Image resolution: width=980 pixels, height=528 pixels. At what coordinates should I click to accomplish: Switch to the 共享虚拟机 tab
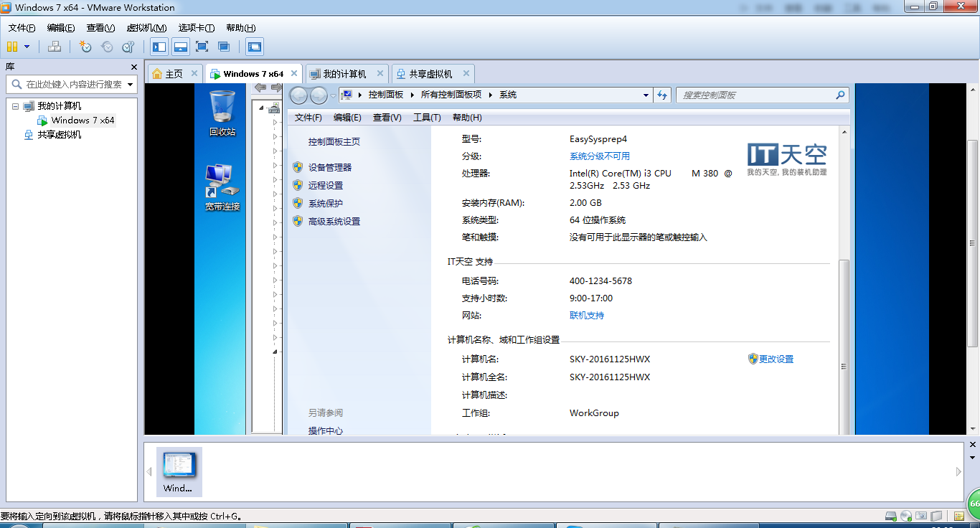coord(430,74)
